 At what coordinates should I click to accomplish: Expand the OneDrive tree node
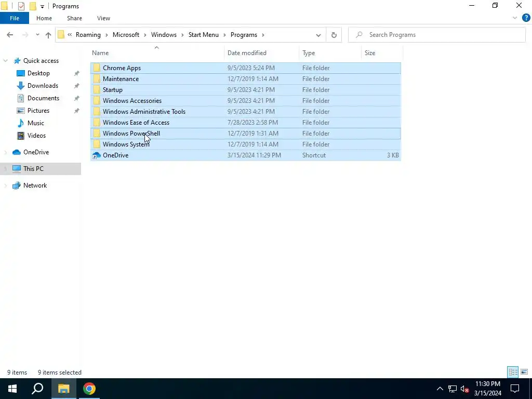pyautogui.click(x=5, y=152)
